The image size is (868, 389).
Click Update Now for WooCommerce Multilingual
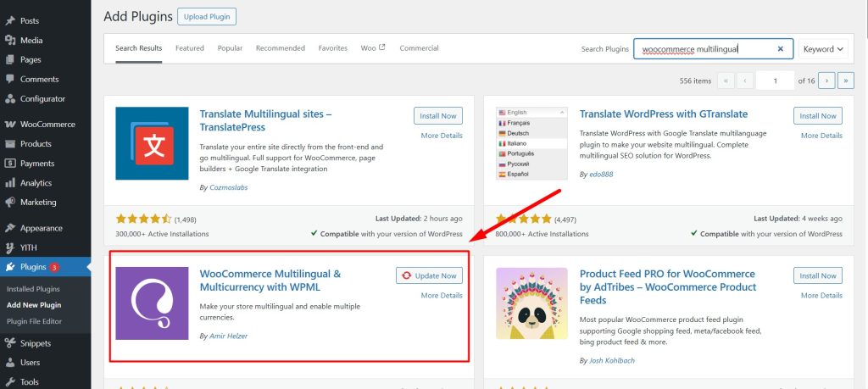click(x=429, y=275)
